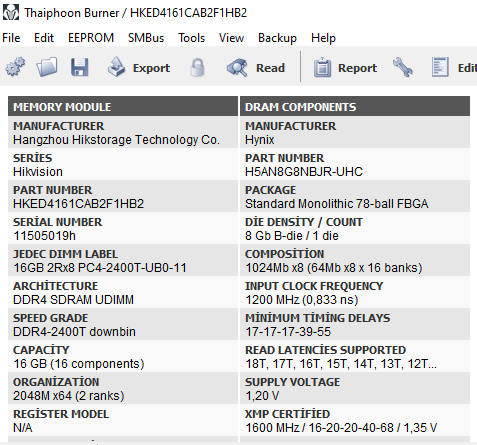The width and height of the screenshot is (477, 445).
Task: Select module part number 'HKED4161CAB2F1HB2' in the table
Action: point(78,204)
